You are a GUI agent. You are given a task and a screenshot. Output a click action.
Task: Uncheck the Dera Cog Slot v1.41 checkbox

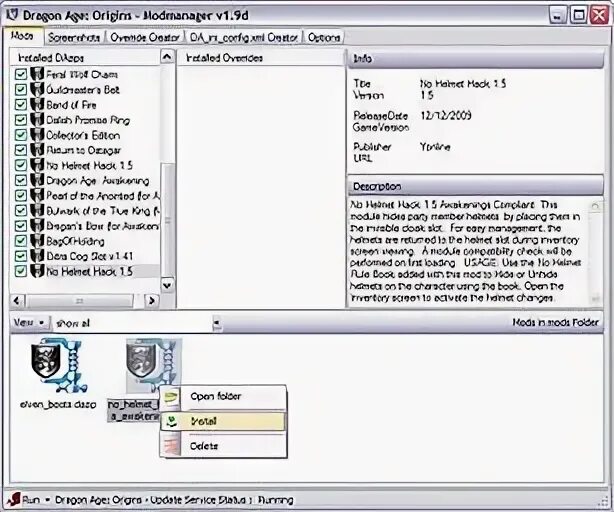(x=20, y=256)
